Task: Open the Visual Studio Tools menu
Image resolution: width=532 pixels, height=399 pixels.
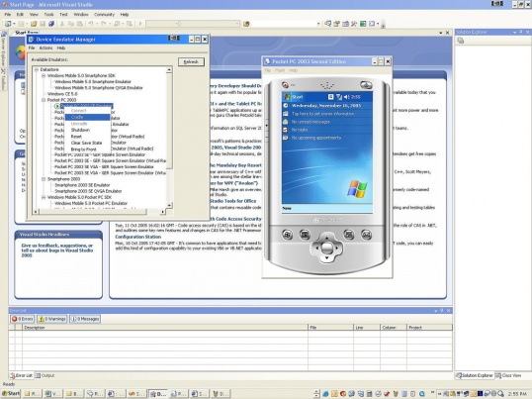Action: (48, 15)
